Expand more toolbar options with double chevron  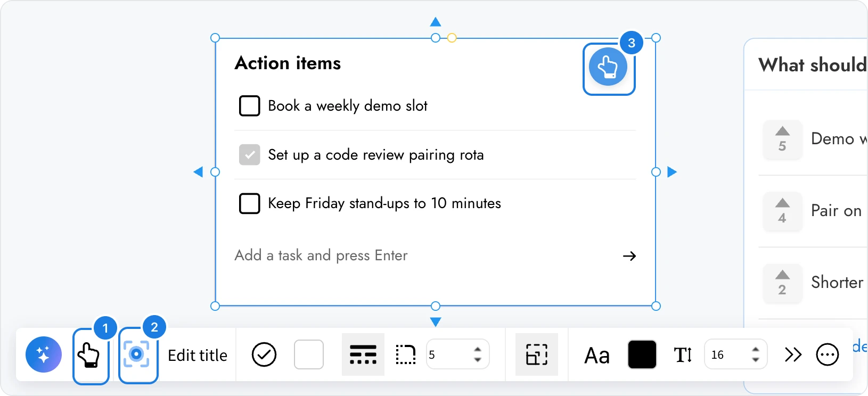tap(793, 354)
